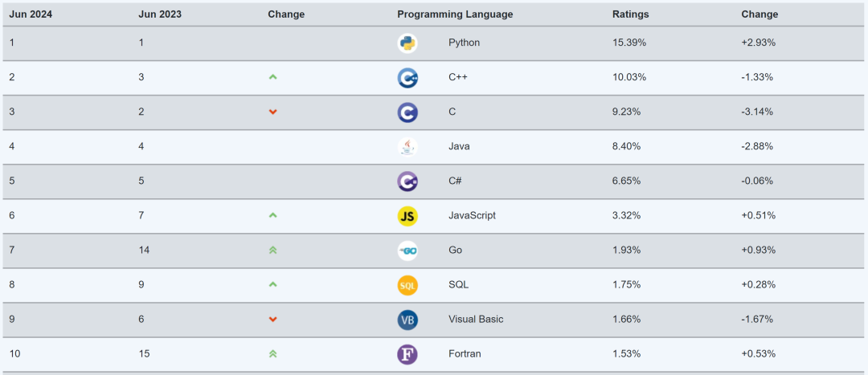Click the Python logo icon
This screenshot has width=868, height=375.
coord(407,43)
